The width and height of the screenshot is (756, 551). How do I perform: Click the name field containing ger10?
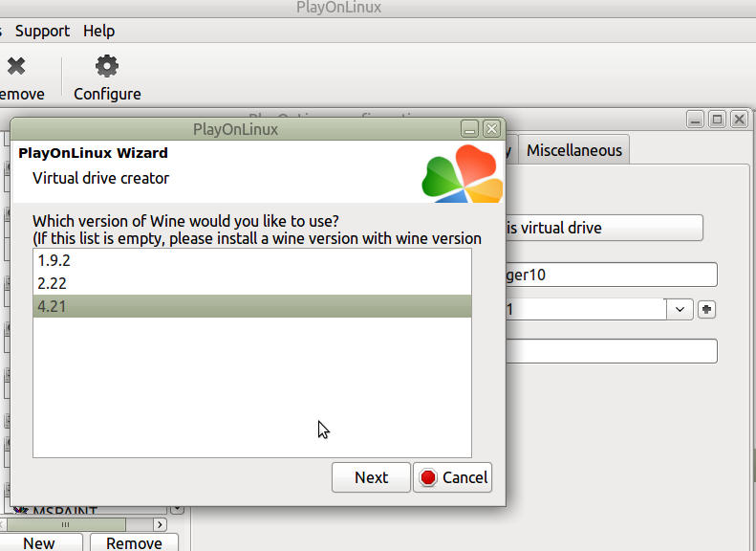pos(612,275)
